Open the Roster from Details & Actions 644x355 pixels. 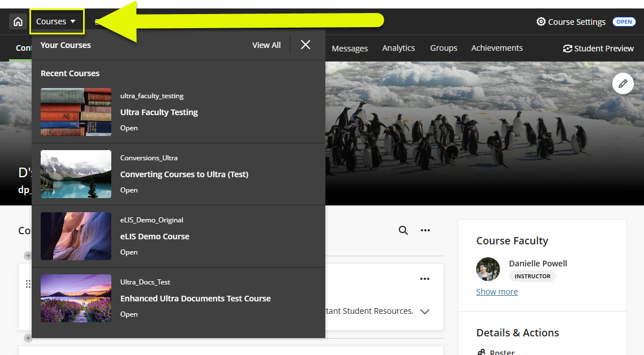pos(501,352)
